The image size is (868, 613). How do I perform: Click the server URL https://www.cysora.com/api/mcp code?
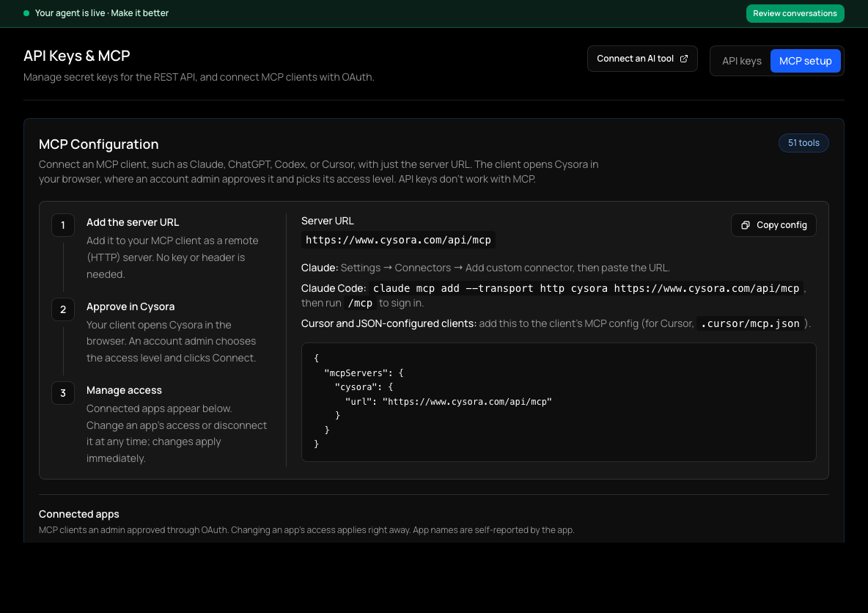pos(398,240)
